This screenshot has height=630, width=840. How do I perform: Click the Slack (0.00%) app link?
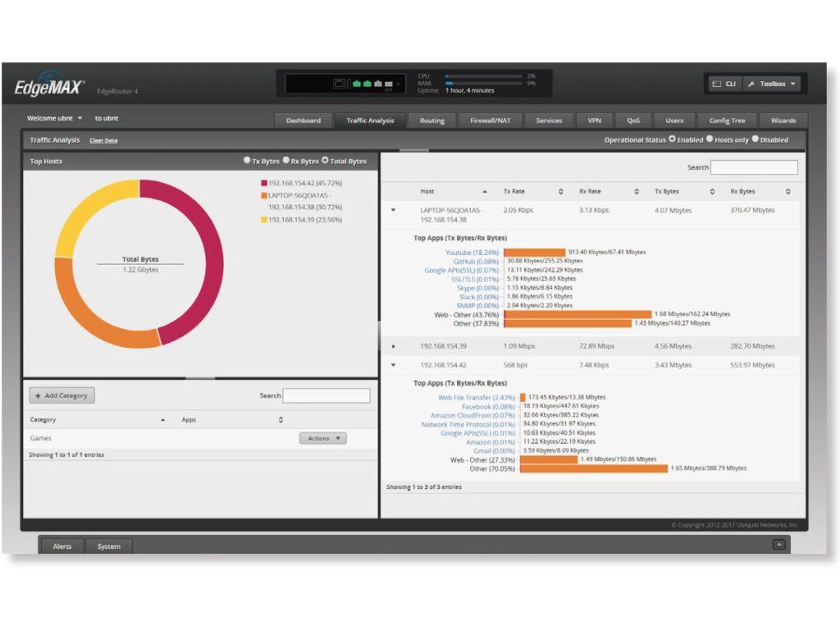point(479,297)
